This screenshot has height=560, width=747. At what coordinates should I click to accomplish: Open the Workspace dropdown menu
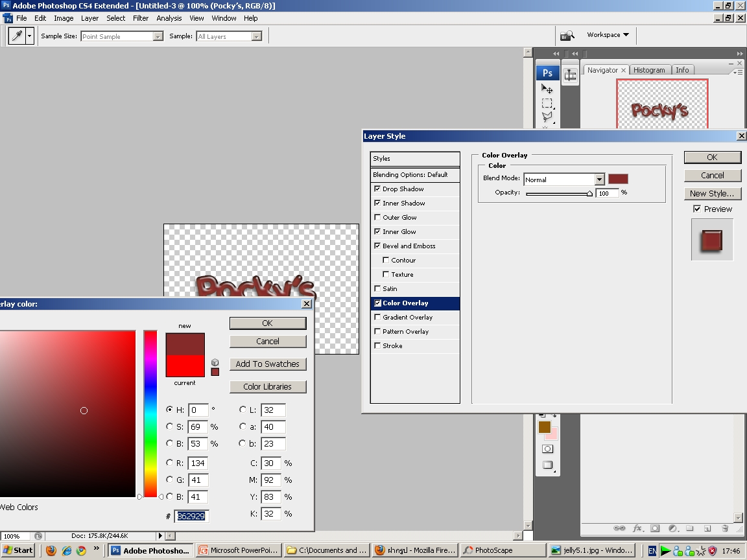(x=608, y=35)
